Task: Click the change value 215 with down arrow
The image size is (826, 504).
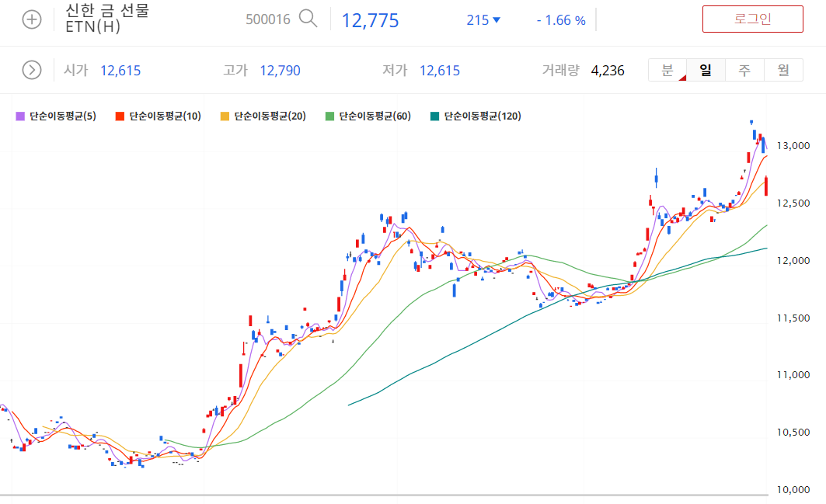Action: (483, 20)
